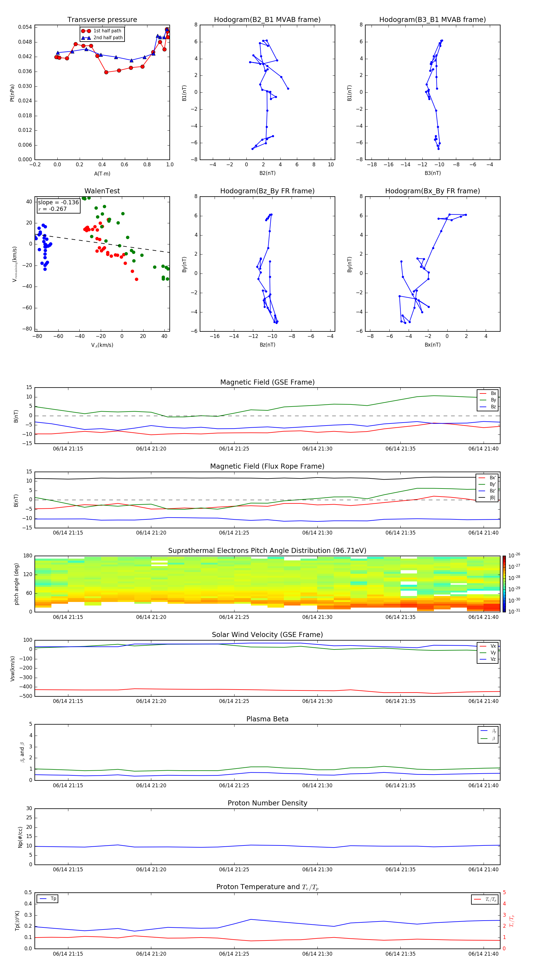The height and width of the screenshot is (980, 535).
Task: Click the 'B2(nT)' x-axis label
Action: pos(267,173)
